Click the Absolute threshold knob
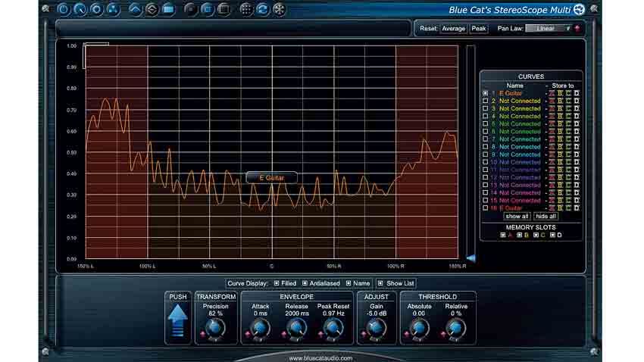The image size is (644, 362). [x=419, y=329]
